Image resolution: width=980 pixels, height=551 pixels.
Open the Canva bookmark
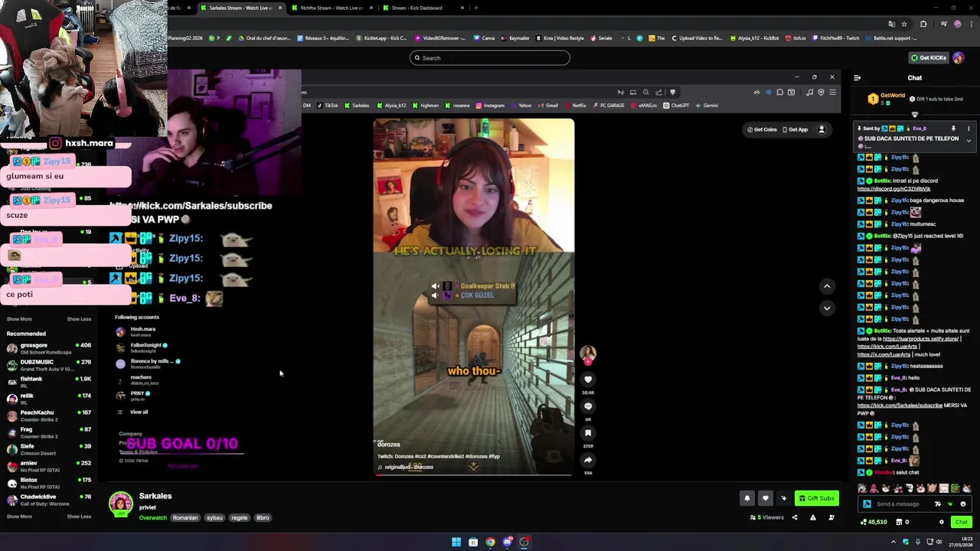[x=485, y=37]
